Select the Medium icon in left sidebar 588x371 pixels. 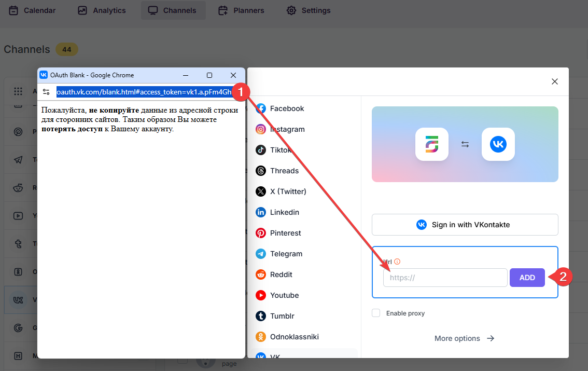pos(18,355)
